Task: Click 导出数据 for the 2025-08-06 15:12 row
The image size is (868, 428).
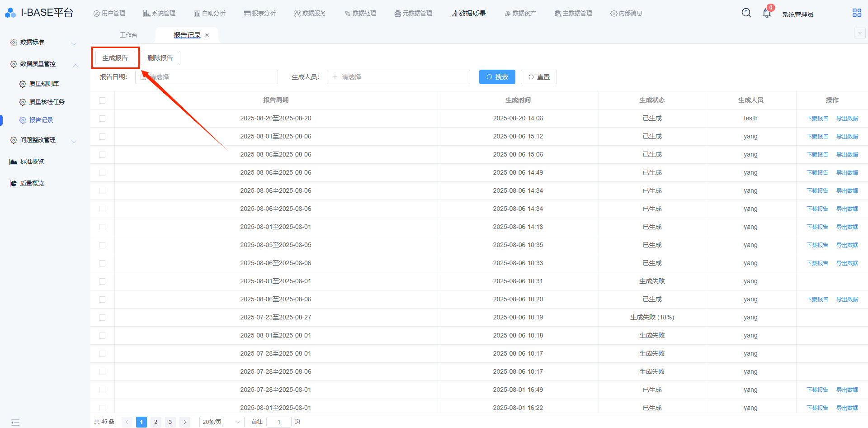Action: click(x=847, y=137)
